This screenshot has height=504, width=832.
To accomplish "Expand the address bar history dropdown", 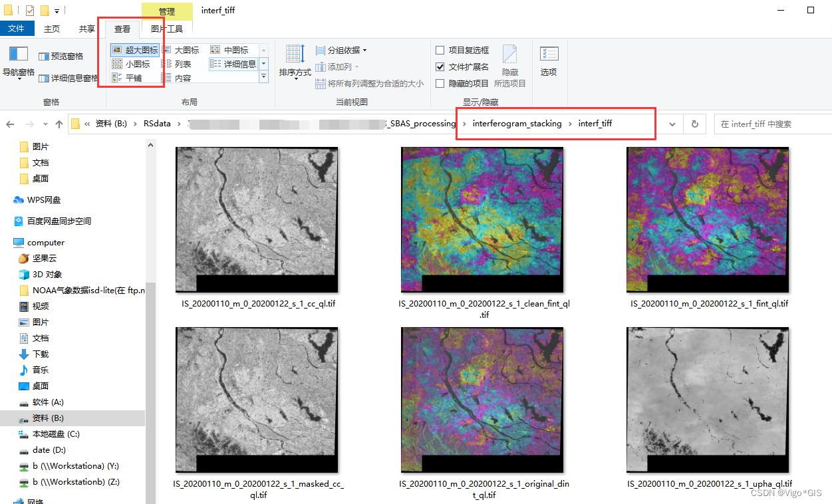I will (672, 124).
